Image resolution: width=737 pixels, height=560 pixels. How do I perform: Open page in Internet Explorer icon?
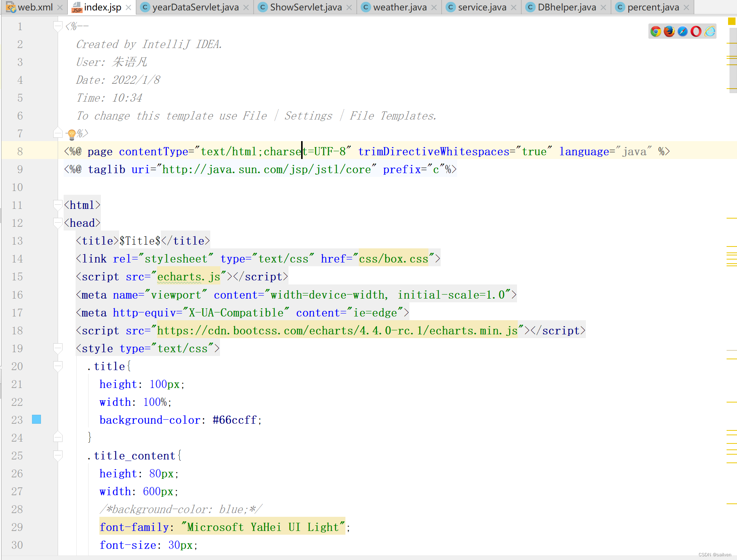click(x=709, y=31)
